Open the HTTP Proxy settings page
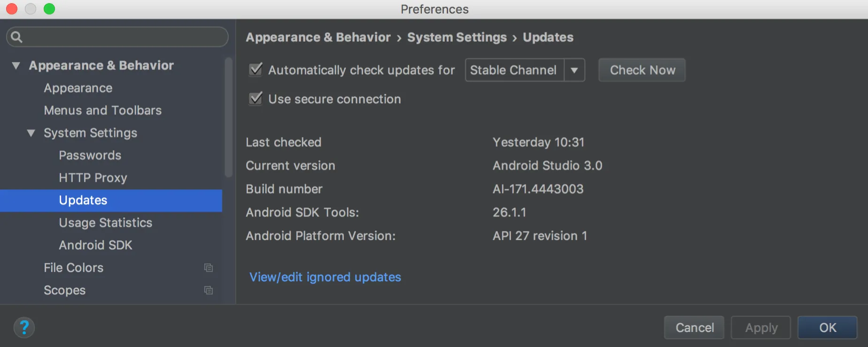 click(x=93, y=177)
